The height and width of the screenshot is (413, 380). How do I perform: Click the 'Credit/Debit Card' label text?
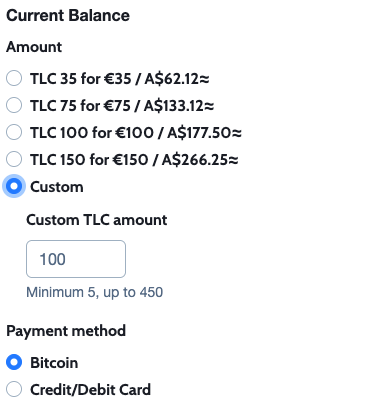(90, 390)
